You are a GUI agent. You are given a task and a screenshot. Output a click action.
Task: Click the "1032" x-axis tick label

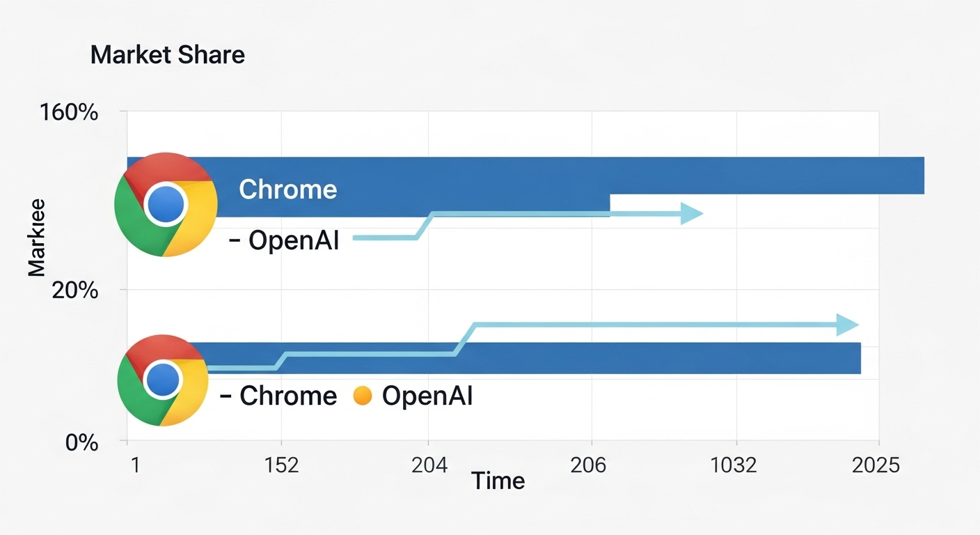[733, 465]
